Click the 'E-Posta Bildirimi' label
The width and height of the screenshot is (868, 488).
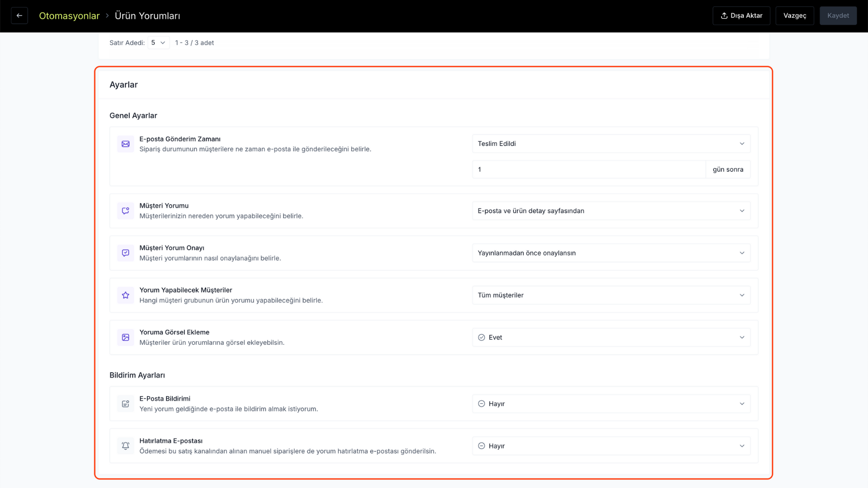165,399
